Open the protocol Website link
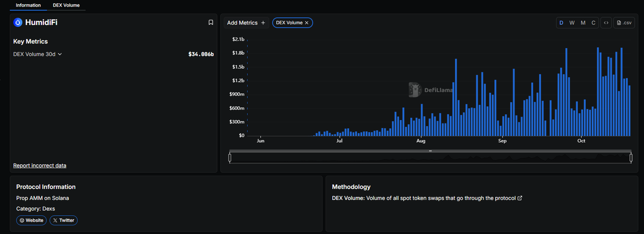This screenshot has width=644, height=234. (32, 220)
